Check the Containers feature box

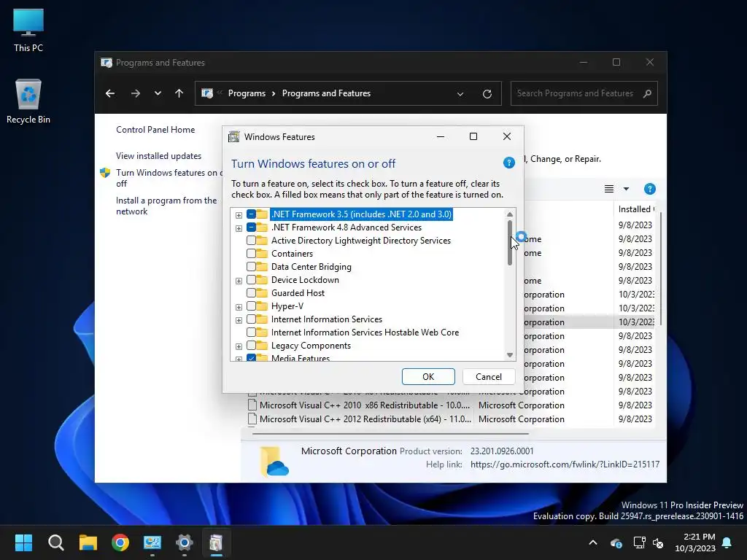tap(251, 253)
